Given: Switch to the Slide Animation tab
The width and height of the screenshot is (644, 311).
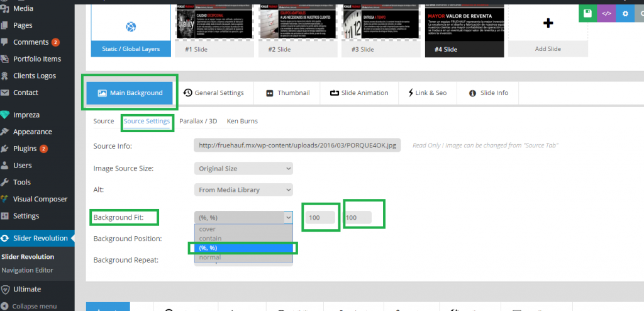Looking at the screenshot, I should (x=358, y=93).
